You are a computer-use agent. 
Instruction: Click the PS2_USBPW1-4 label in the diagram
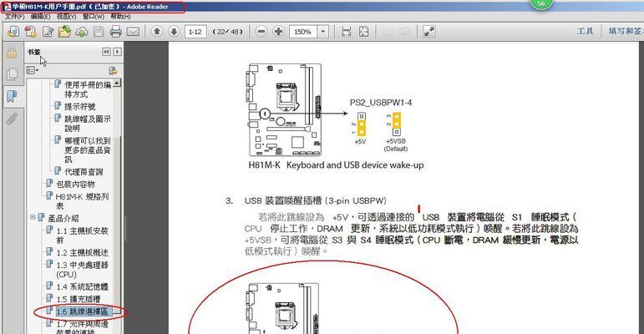(x=381, y=103)
